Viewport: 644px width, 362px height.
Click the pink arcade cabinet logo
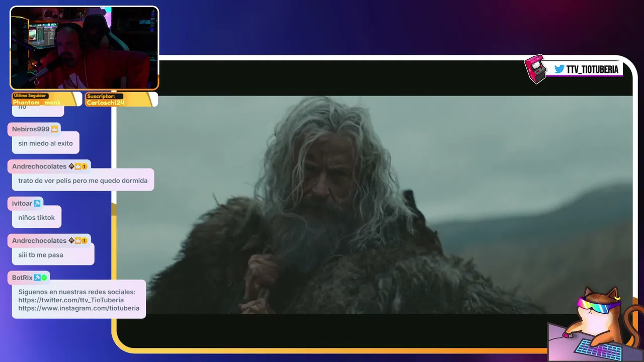tap(535, 69)
